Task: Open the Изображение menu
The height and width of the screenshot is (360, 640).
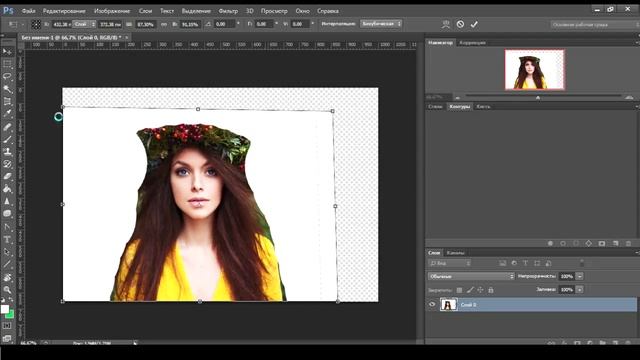Action: [112, 11]
